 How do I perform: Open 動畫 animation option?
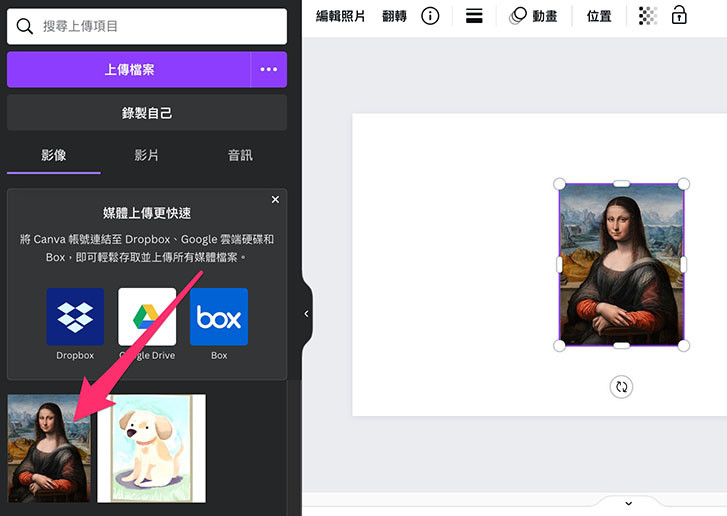pyautogui.click(x=533, y=16)
